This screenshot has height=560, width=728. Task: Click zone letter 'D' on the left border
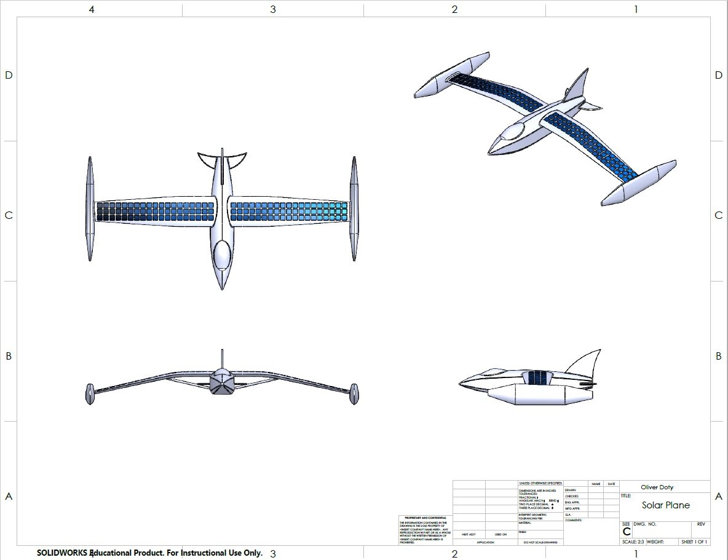(9, 75)
